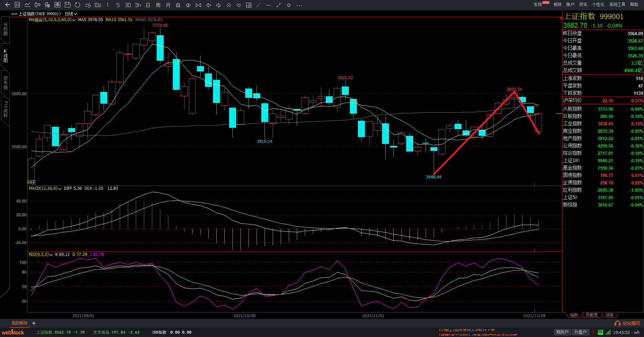
Task: Switch to the monthly 月 period
Action: [168, 5]
